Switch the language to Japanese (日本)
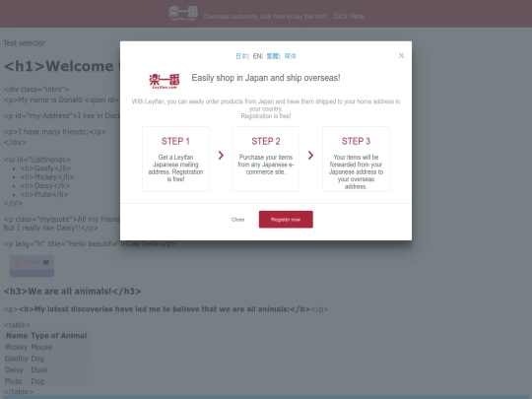 (x=241, y=56)
